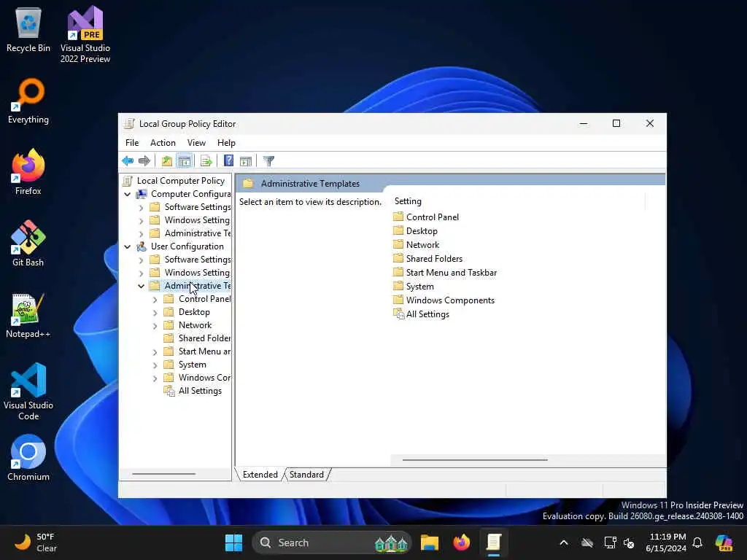Viewport: 747px width, 560px height.
Task: Expand the Windows Components tree node
Action: pyautogui.click(x=155, y=378)
